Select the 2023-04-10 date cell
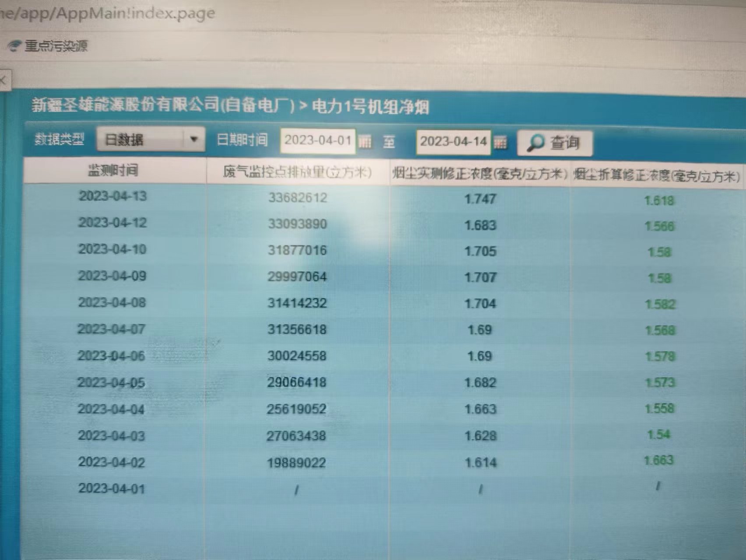The height and width of the screenshot is (560, 746). tap(112, 249)
